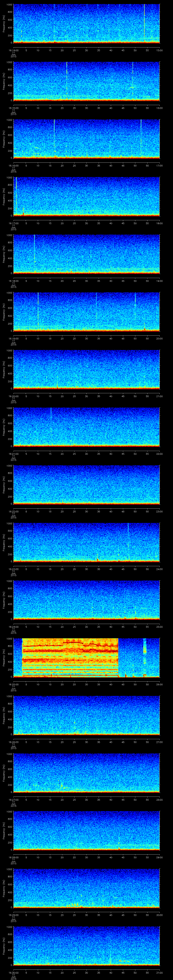Click the 16:17:00 start time label
Image resolution: width=173 pixels, height=980 pixels.
[14, 223]
